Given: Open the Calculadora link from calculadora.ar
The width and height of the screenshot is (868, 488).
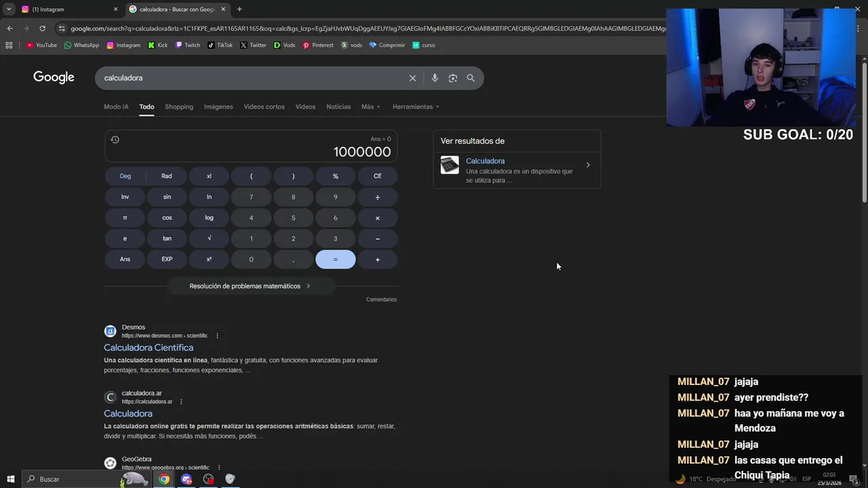Looking at the screenshot, I should [x=128, y=413].
